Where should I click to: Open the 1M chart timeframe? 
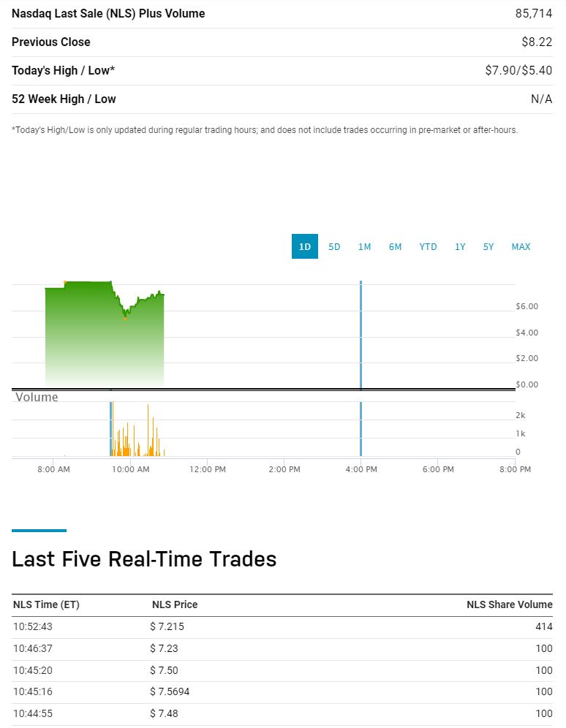[x=365, y=246]
